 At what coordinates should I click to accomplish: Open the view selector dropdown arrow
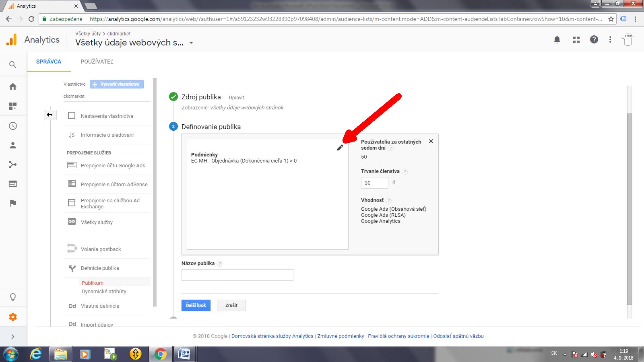pyautogui.click(x=191, y=43)
